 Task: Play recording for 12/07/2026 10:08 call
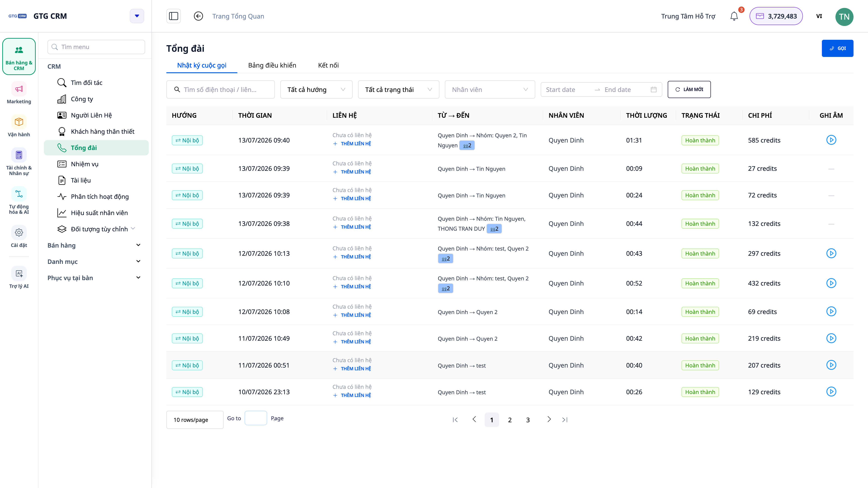point(831,312)
